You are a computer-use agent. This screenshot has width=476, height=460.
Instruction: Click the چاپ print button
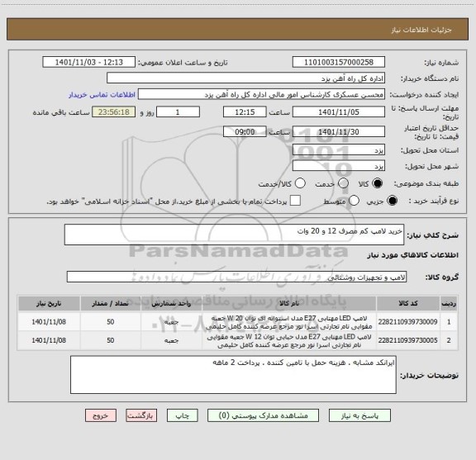(x=183, y=415)
